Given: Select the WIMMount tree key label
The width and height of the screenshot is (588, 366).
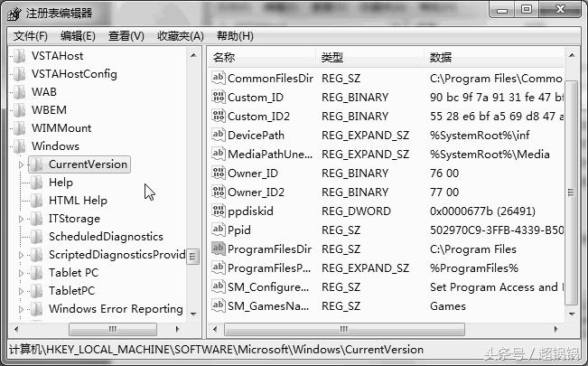Looking at the screenshot, I should coord(61,128).
